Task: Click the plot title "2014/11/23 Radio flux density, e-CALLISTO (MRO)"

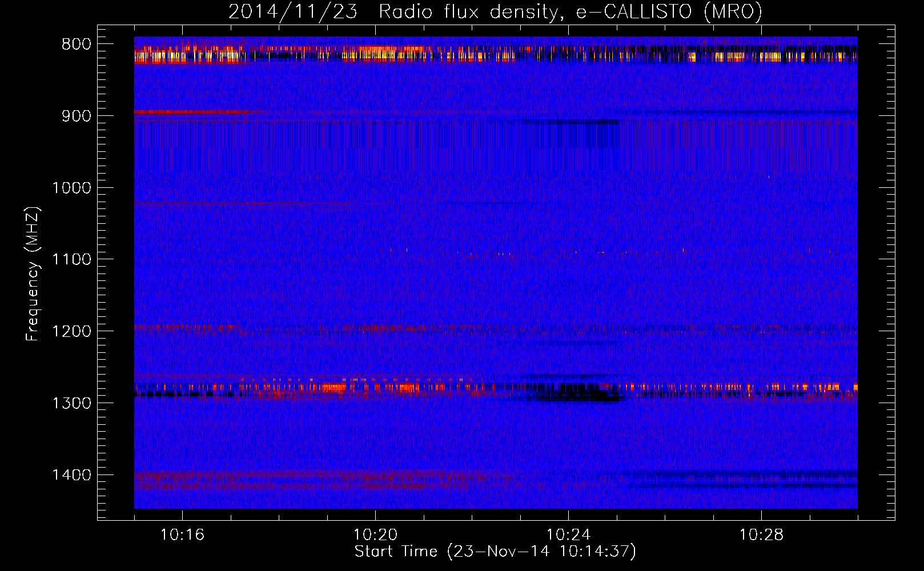Action: tap(495, 12)
